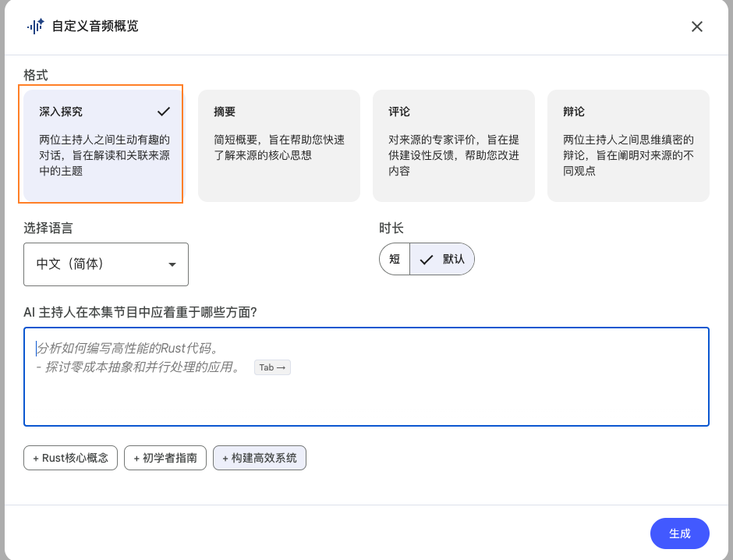Click the Tab → suggestion hint
Image resolution: width=733 pixels, height=560 pixels.
(272, 367)
